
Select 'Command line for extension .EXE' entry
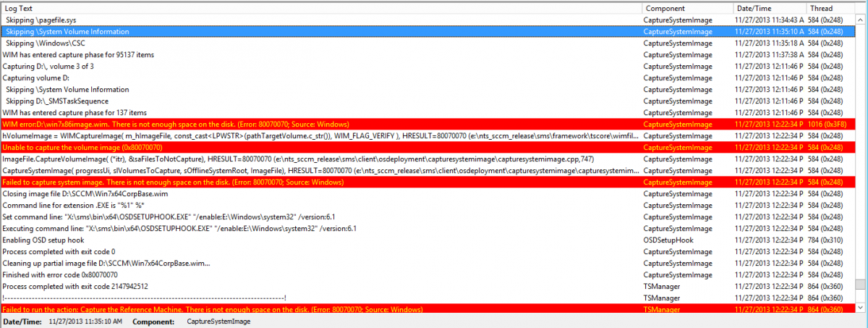(428, 206)
